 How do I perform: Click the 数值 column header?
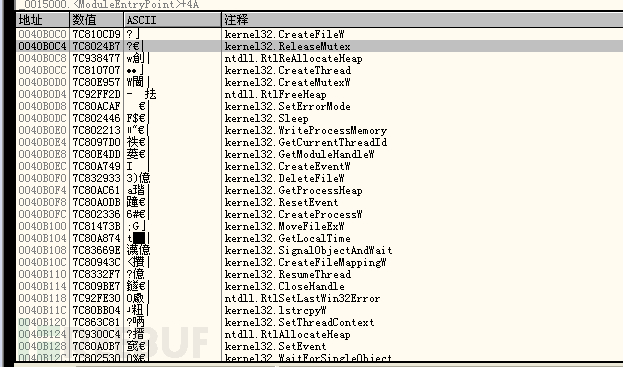[x=97, y=20]
